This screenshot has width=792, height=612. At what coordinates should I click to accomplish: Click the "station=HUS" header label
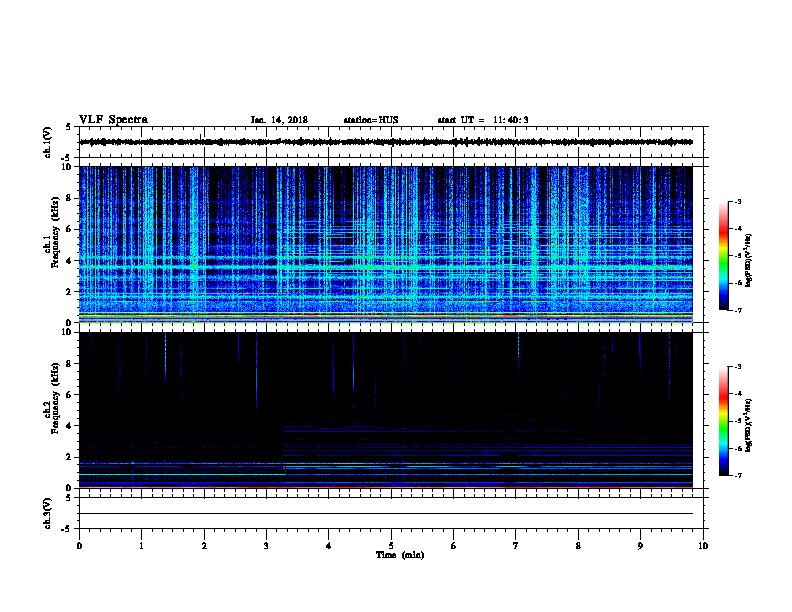pos(371,120)
